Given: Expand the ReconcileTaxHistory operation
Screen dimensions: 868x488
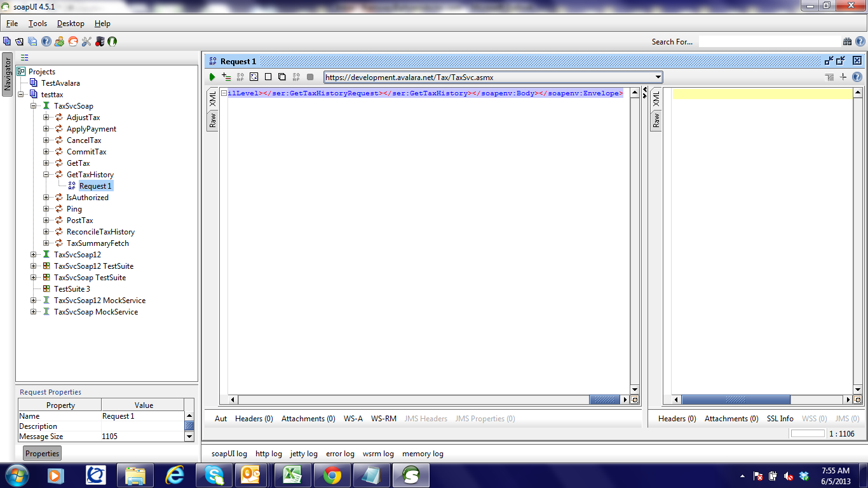Looking at the screenshot, I should 46,232.
